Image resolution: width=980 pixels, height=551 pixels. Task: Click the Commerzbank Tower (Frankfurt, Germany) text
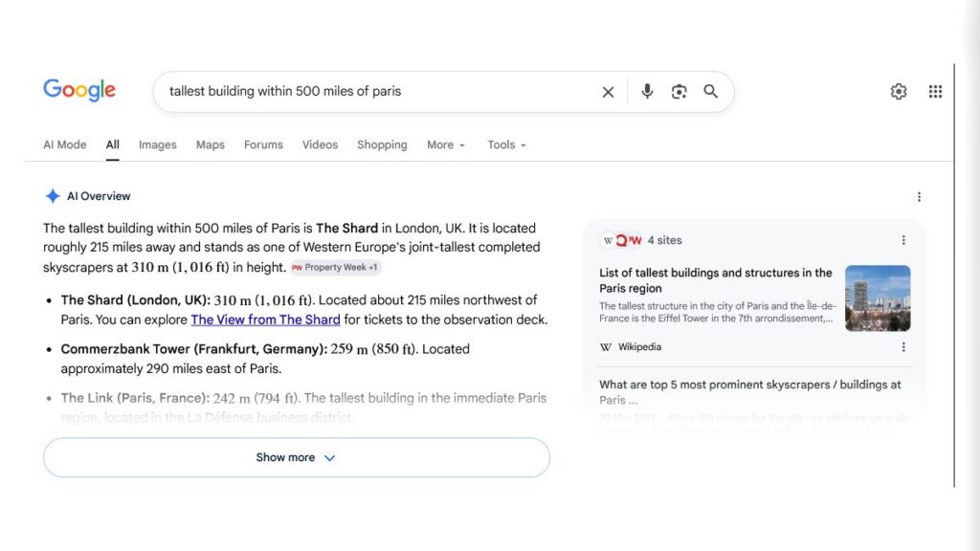pos(193,348)
